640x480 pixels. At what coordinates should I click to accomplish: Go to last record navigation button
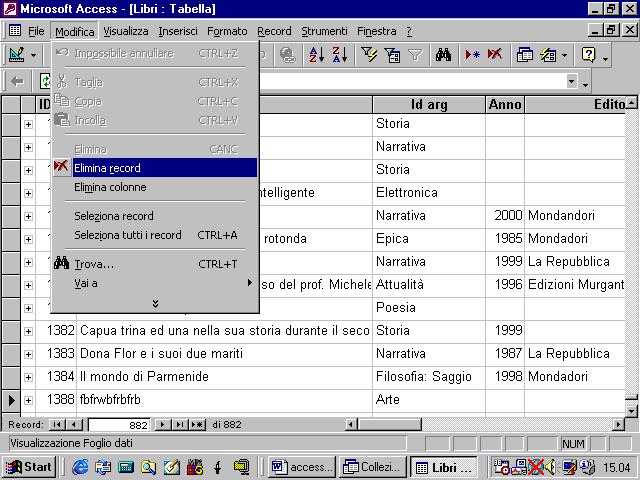tap(180, 424)
